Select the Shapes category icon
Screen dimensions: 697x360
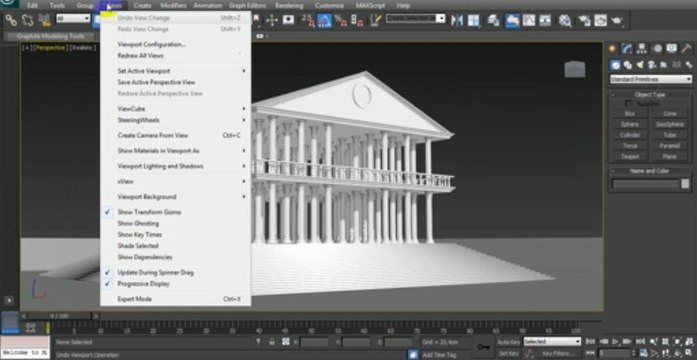coord(628,65)
